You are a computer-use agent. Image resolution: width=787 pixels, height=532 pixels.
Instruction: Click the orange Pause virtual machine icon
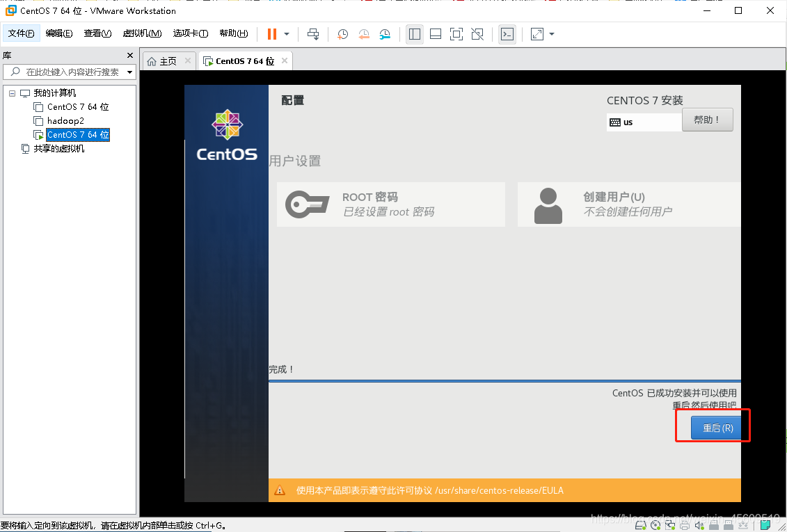pyautogui.click(x=272, y=34)
